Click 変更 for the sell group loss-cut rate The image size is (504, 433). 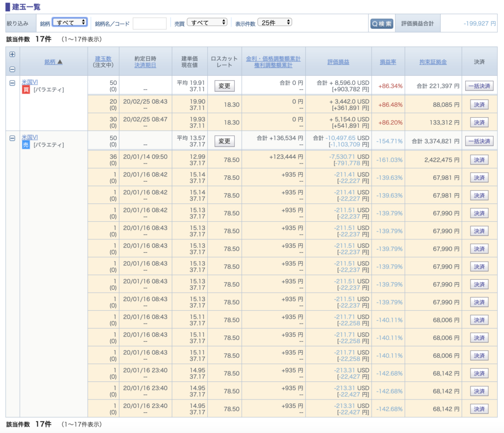224,141
